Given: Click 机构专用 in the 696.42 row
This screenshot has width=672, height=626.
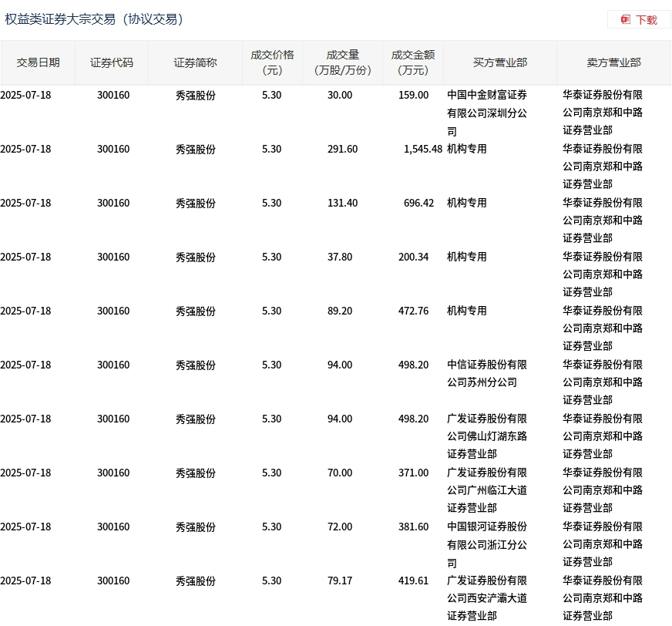Looking at the screenshot, I should tap(467, 204).
